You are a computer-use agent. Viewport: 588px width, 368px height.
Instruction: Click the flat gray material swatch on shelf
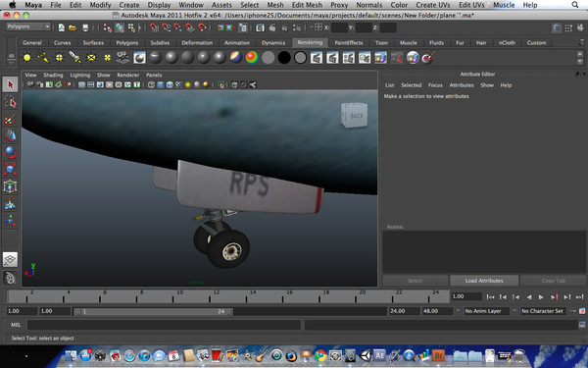point(269,58)
